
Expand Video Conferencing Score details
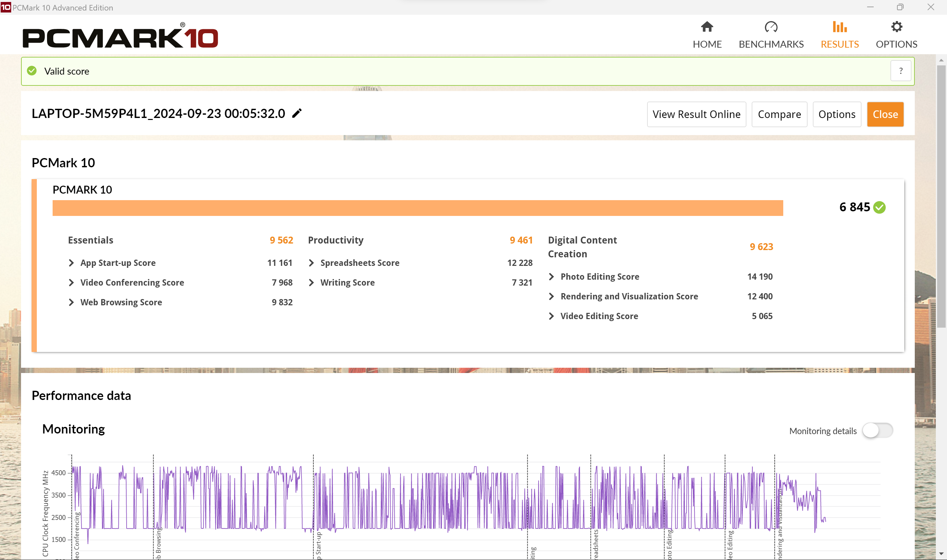71,282
